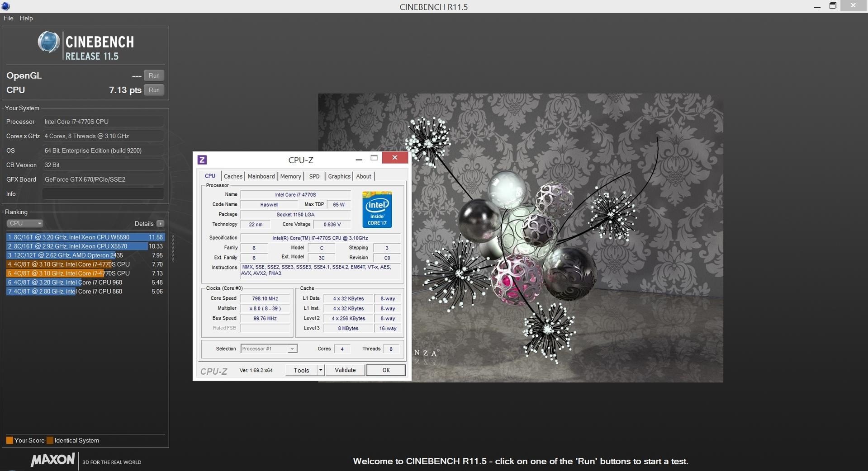Click the Instructions list in CPU-Z
This screenshot has height=471, width=868.
coord(320,270)
